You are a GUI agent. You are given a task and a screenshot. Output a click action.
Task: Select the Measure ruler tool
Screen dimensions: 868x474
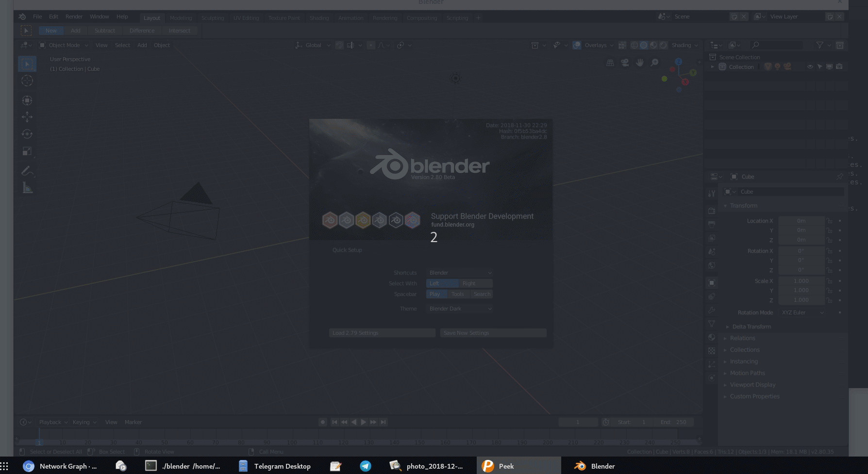[x=27, y=188]
